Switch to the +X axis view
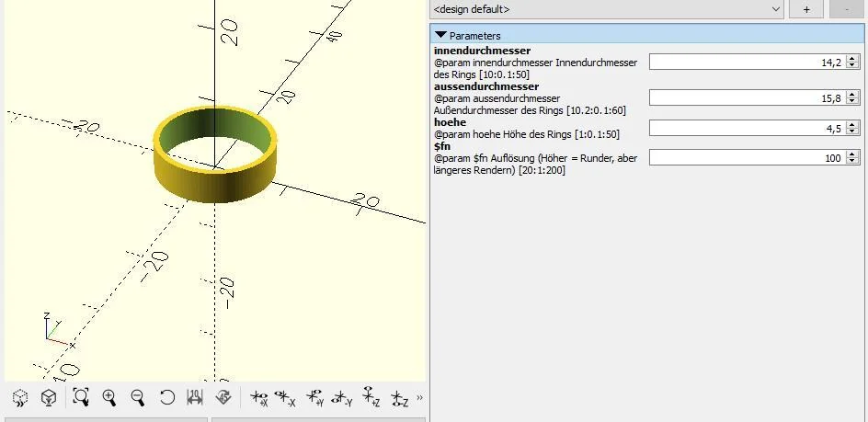The width and height of the screenshot is (868, 422). pos(258,398)
